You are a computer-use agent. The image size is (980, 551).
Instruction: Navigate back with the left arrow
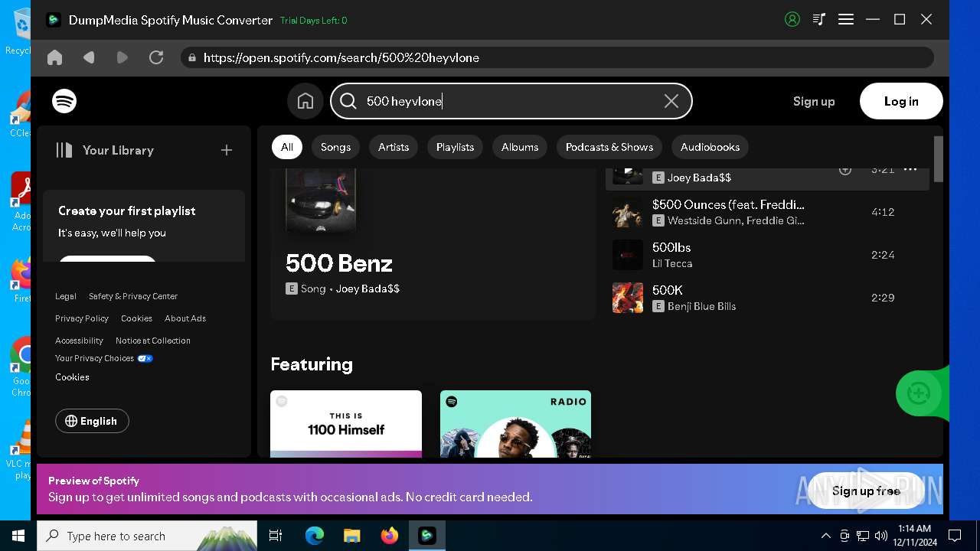(89, 57)
